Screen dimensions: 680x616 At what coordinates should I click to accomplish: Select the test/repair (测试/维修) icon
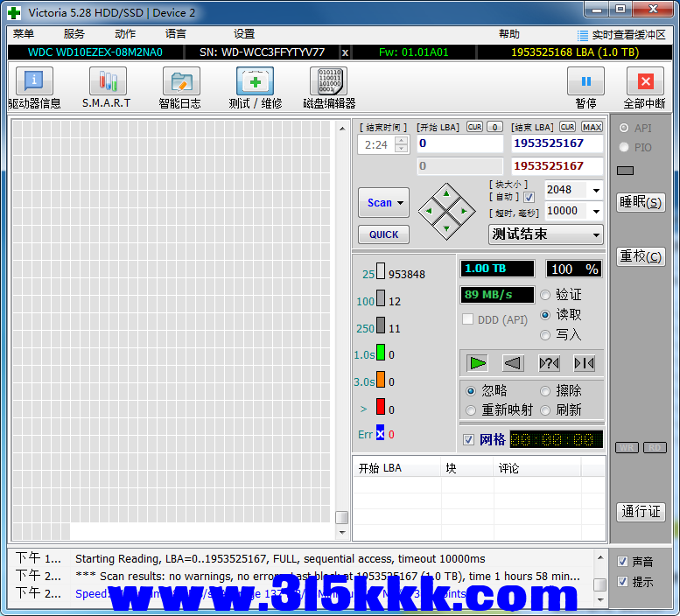tap(255, 81)
